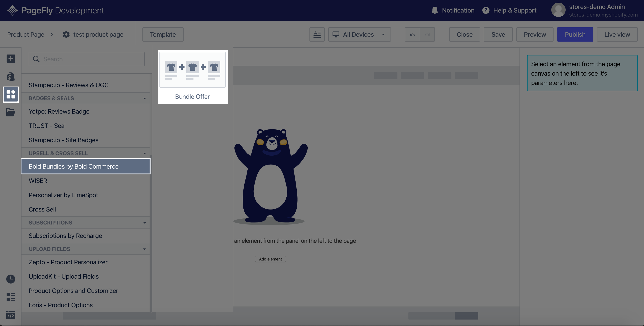644x326 pixels.
Task: Open the Shopify elements sidebar icon
Action: coord(11,77)
